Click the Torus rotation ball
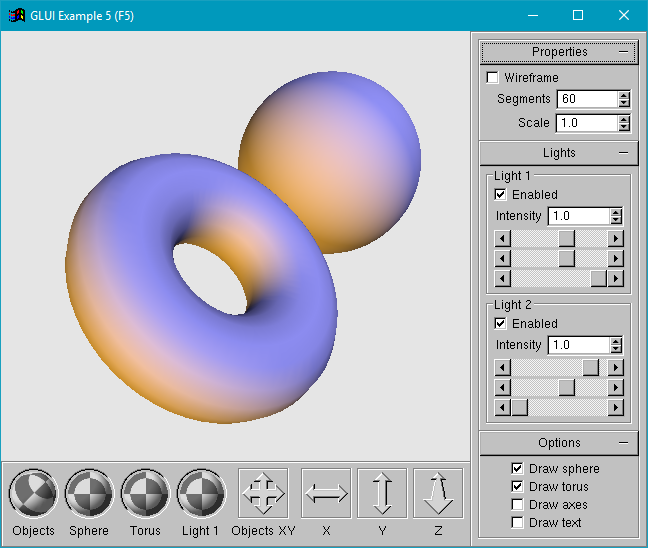Screen dimensions: 648x548 (x=145, y=493)
